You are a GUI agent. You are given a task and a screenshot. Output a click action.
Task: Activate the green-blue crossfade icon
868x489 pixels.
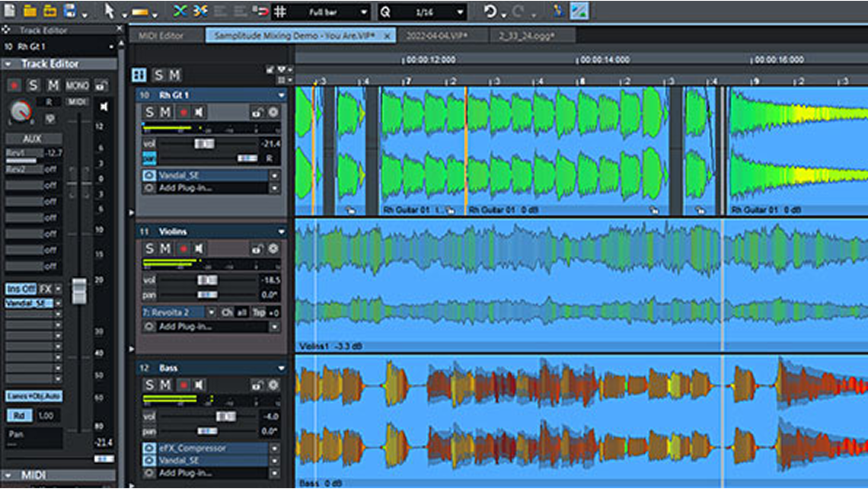pyautogui.click(x=180, y=11)
